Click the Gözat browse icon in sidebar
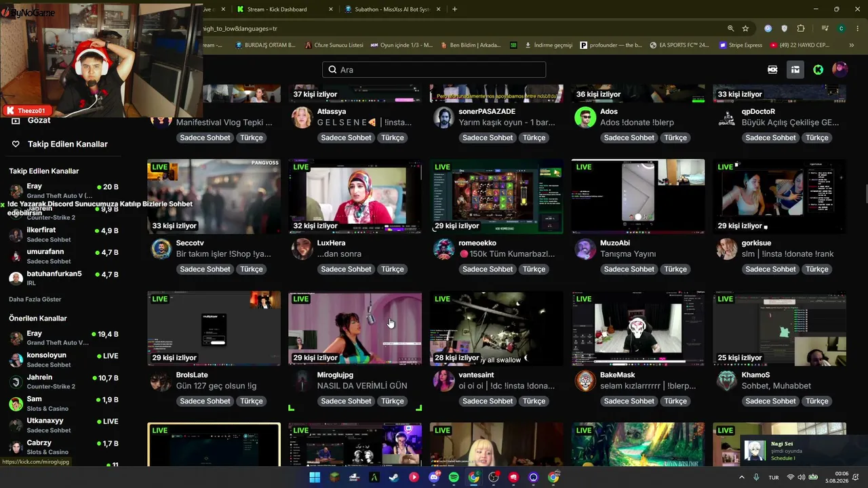868x488 pixels. click(x=16, y=121)
